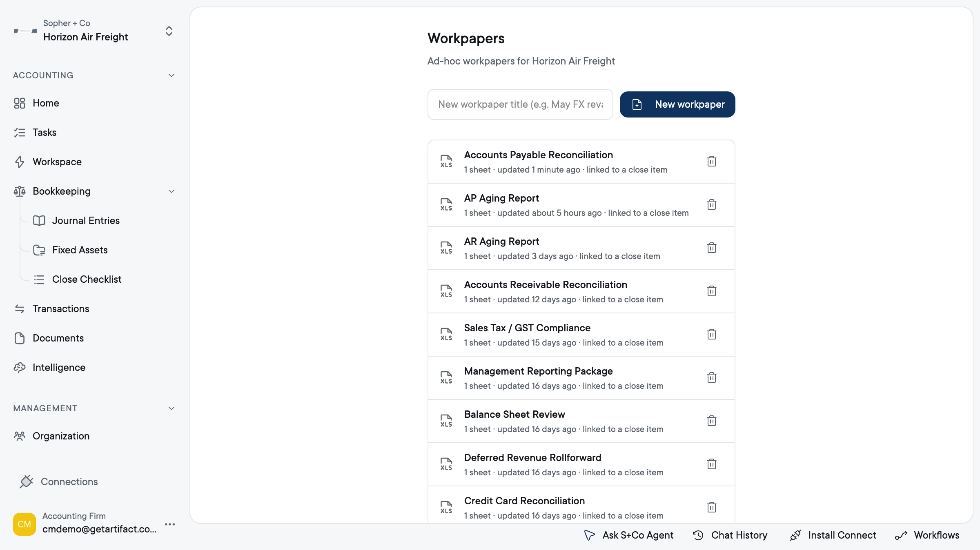Open Ask S+Co Agent
Viewport: 980px width, 550px height.
629,535
